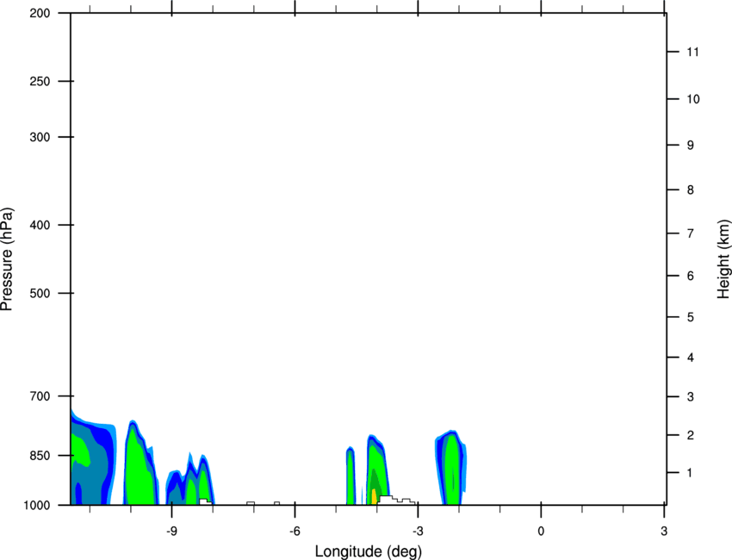Click the 250 pressure tick label
732x560 pixels.
pyautogui.click(x=40, y=81)
